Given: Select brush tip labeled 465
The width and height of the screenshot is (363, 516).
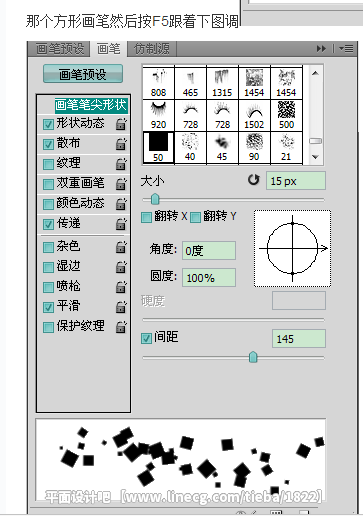Looking at the screenshot, I should tap(190, 83).
